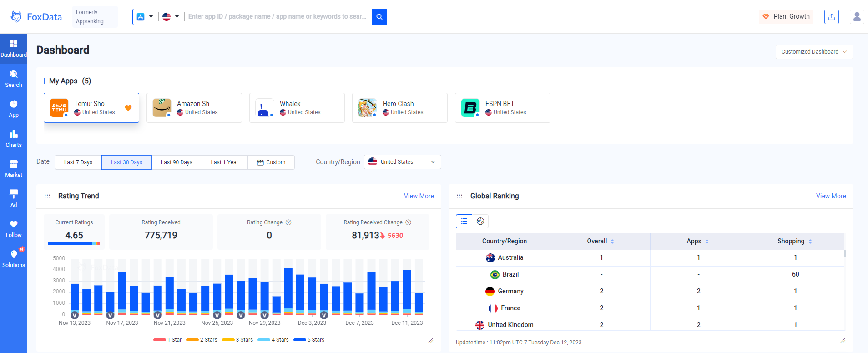Open the US flag country selector in search bar
Image resolution: width=868 pixels, height=353 pixels.
[171, 17]
